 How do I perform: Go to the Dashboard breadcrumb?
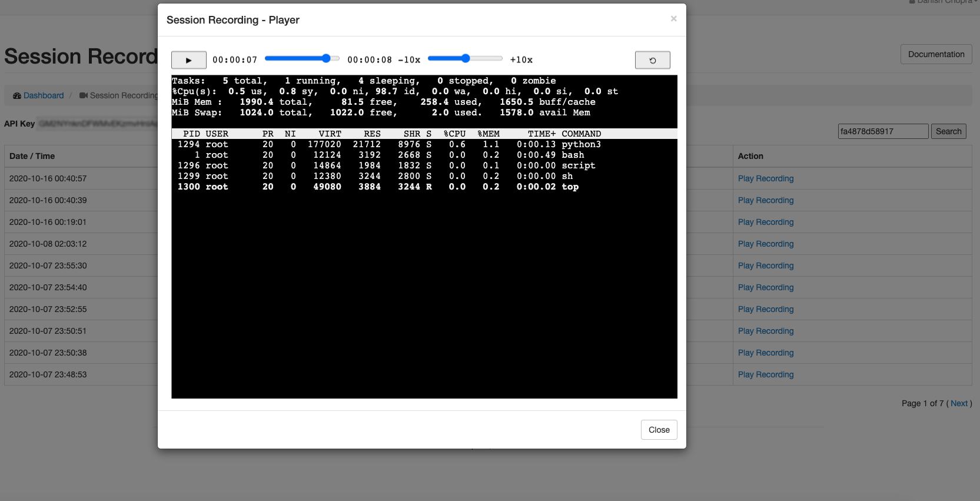tap(44, 95)
